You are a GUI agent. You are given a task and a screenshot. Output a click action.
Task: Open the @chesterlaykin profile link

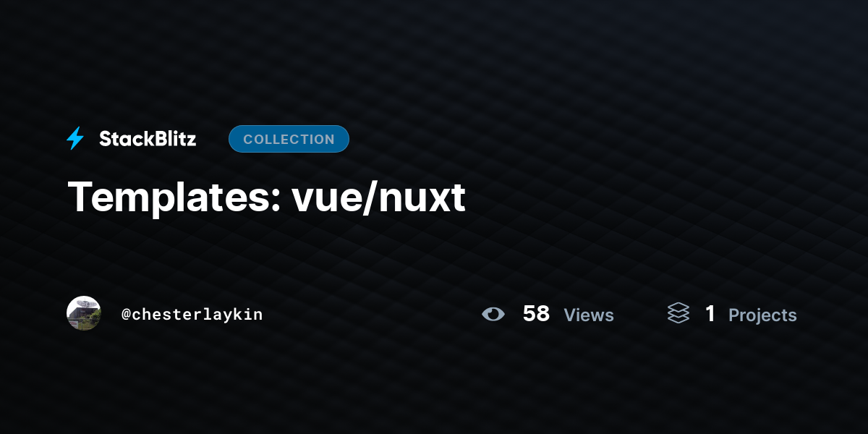tap(192, 314)
